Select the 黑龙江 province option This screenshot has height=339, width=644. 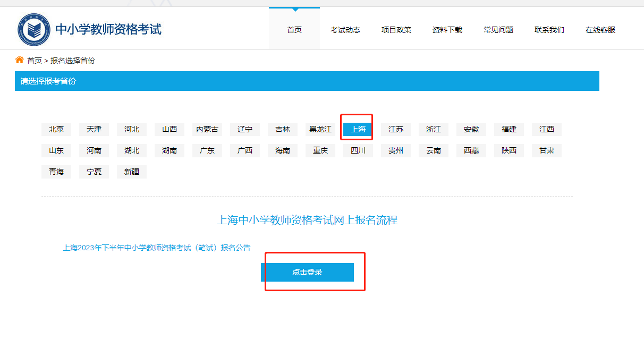320,129
